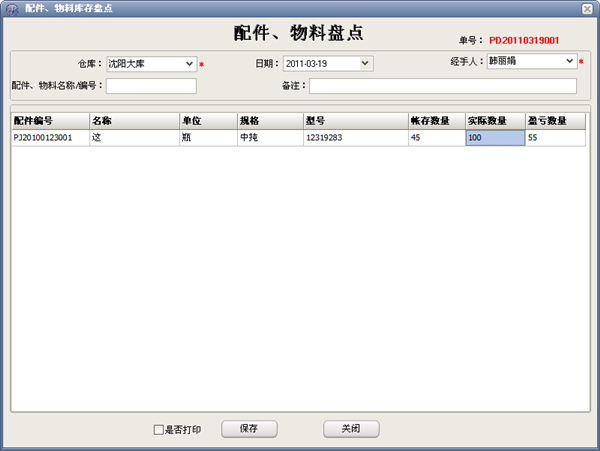This screenshot has width=600, height=451.
Task: Expand the 日期 date picker dropdown
Action: pyautogui.click(x=365, y=64)
